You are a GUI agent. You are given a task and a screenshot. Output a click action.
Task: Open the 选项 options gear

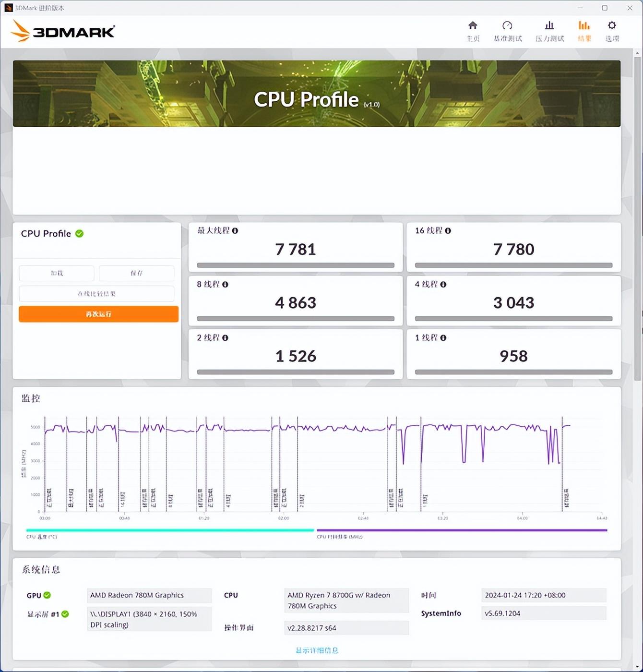click(612, 31)
